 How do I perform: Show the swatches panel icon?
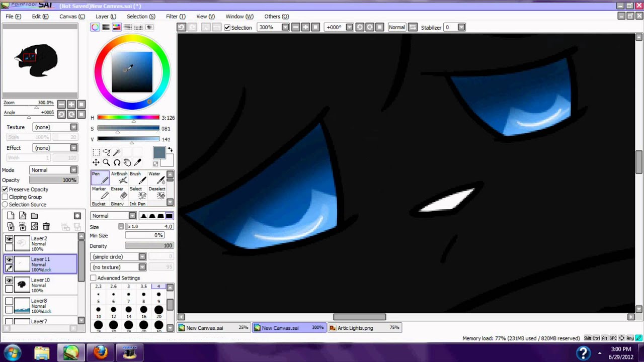[139, 27]
